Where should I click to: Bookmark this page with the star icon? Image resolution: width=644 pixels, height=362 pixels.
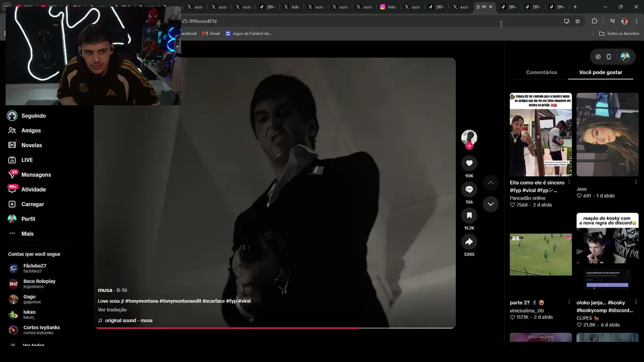[x=578, y=21]
